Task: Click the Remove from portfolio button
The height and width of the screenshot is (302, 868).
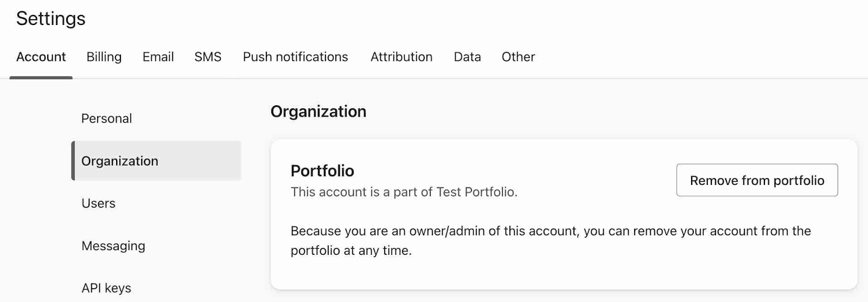Action: point(757,181)
